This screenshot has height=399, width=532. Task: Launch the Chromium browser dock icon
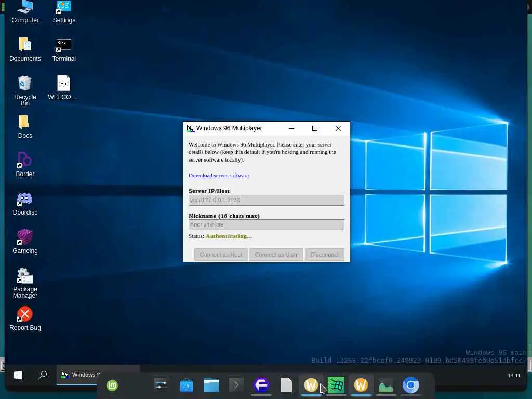(x=411, y=385)
